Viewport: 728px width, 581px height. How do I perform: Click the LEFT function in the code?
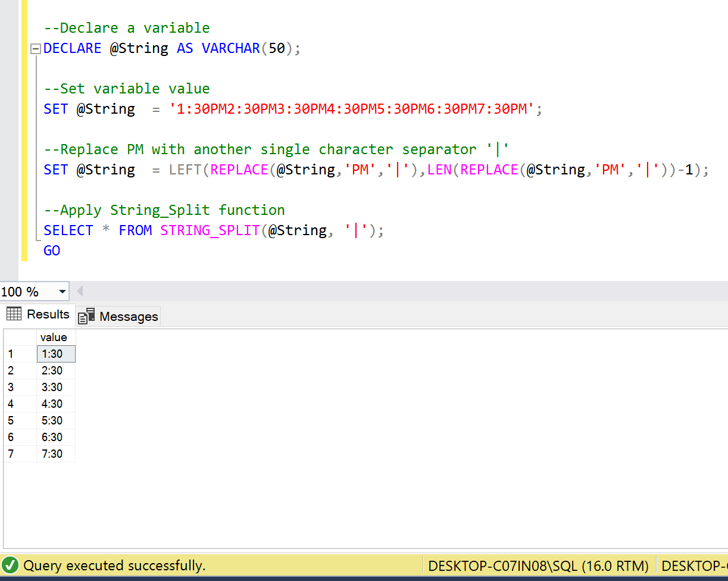point(185,170)
